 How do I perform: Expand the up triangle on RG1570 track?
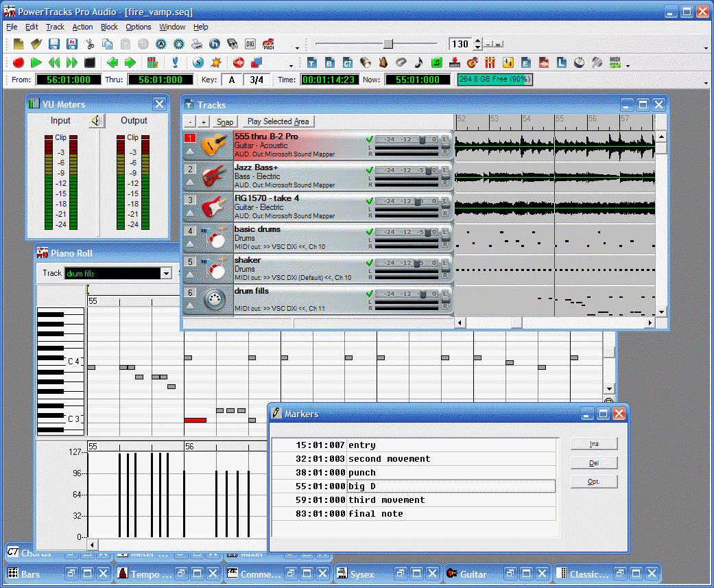[x=190, y=213]
